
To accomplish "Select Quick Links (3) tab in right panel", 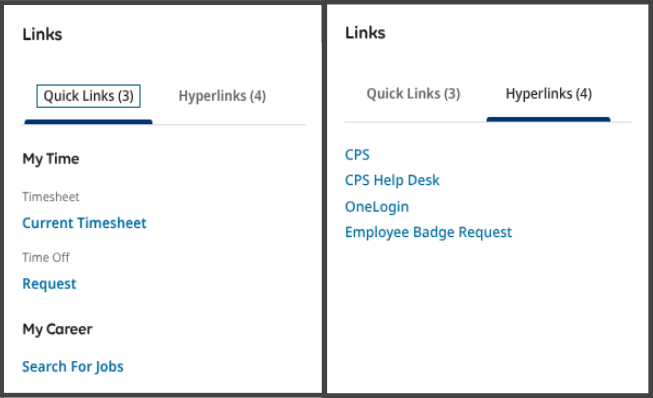I will click(x=413, y=94).
